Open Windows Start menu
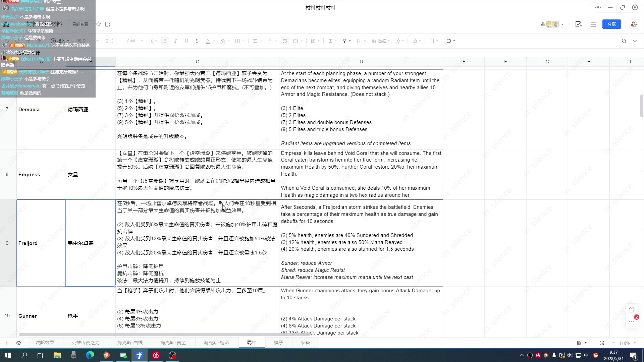This screenshot has width=644, height=362. (8, 355)
